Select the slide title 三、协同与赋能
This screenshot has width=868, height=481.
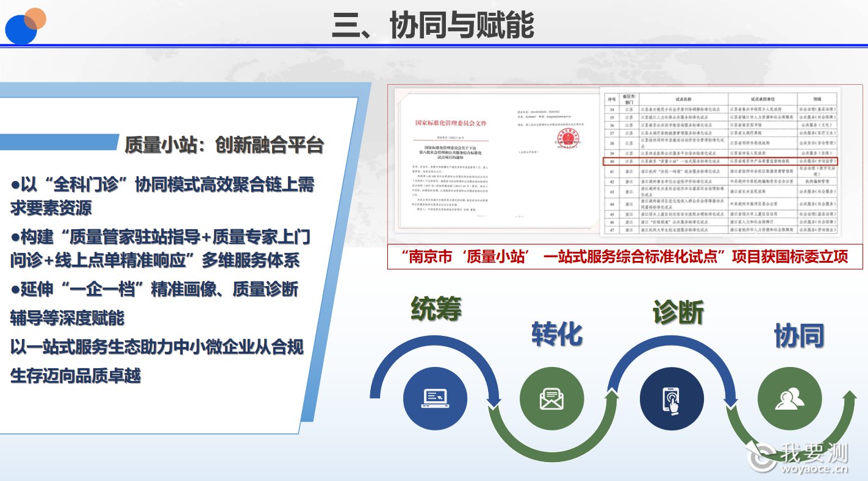click(x=433, y=26)
